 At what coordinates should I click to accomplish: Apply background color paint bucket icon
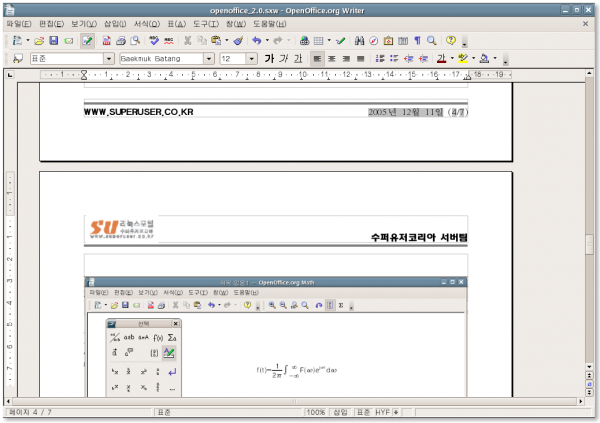click(484, 59)
